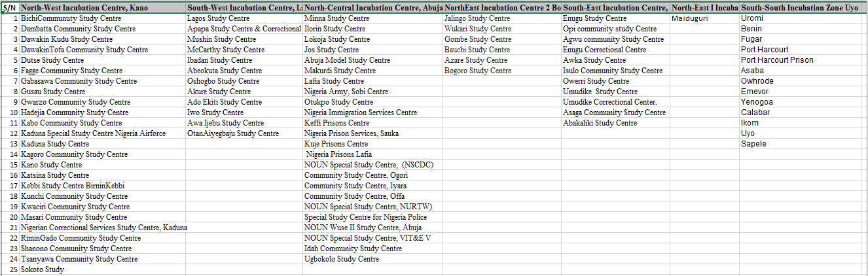Click the 'Lagos Study Centre' cell

pos(244,18)
